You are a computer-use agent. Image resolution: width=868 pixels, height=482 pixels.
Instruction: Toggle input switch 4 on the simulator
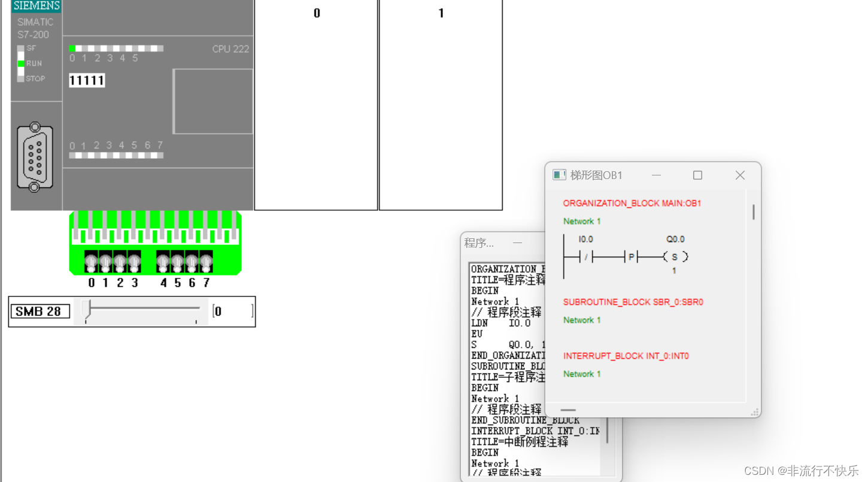163,262
